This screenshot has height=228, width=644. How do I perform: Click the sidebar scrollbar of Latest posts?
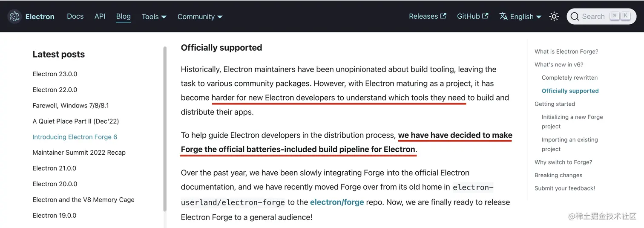pos(165,129)
